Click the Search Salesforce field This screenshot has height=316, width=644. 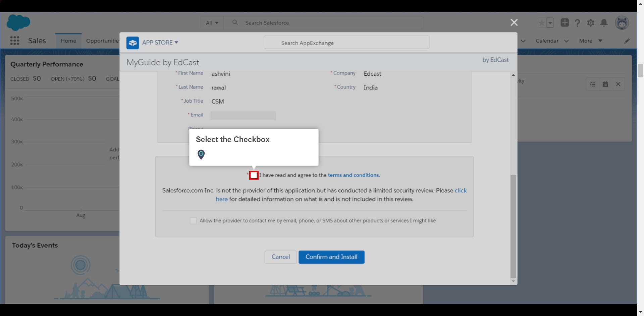pyautogui.click(x=324, y=23)
